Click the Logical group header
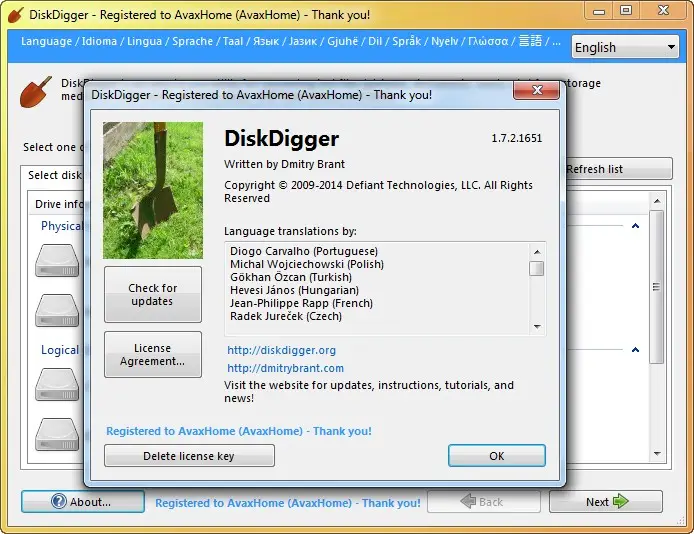This screenshot has width=694, height=534. pos(60,350)
